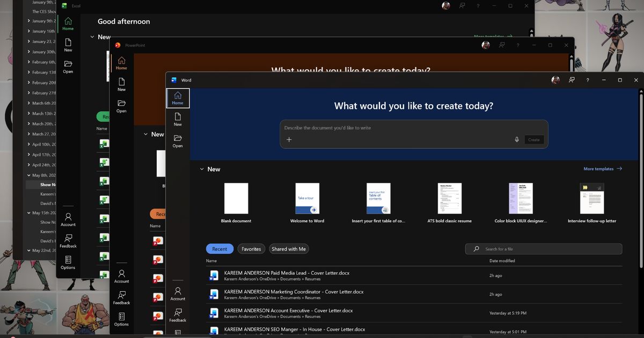Expand the May 22nd notes entry
The image size is (644, 338).
click(x=29, y=251)
